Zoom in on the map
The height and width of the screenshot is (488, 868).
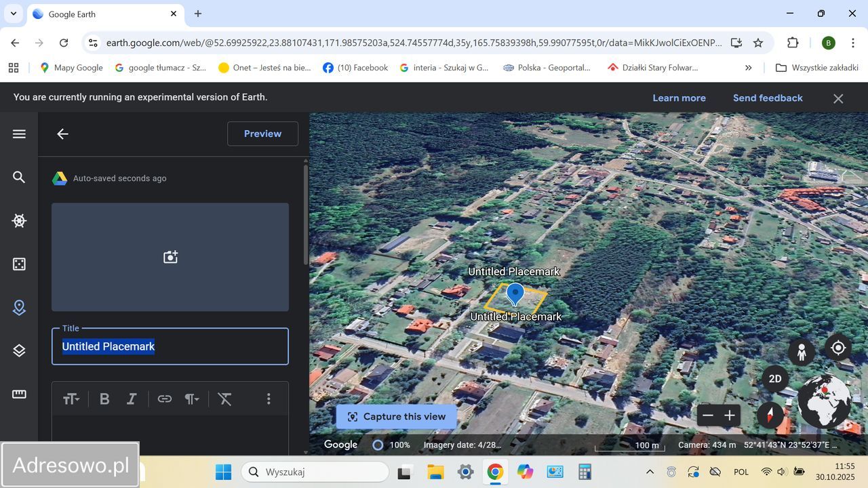click(x=730, y=415)
